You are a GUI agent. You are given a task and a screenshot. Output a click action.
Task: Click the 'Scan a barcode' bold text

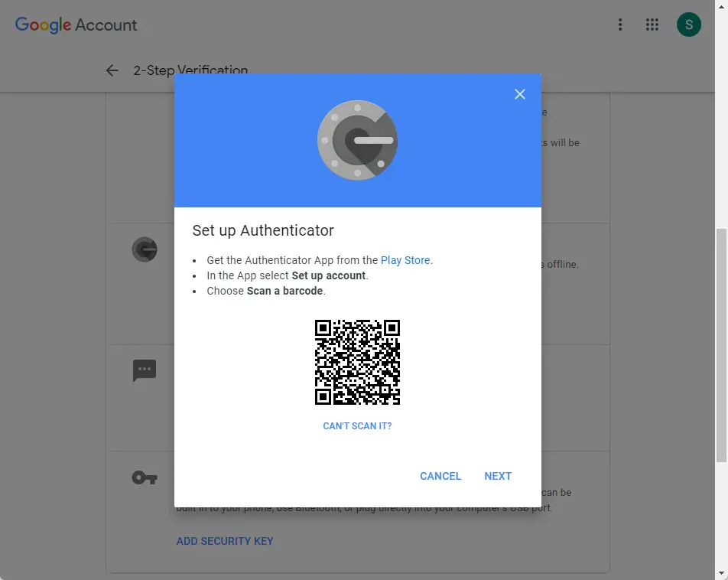click(284, 291)
